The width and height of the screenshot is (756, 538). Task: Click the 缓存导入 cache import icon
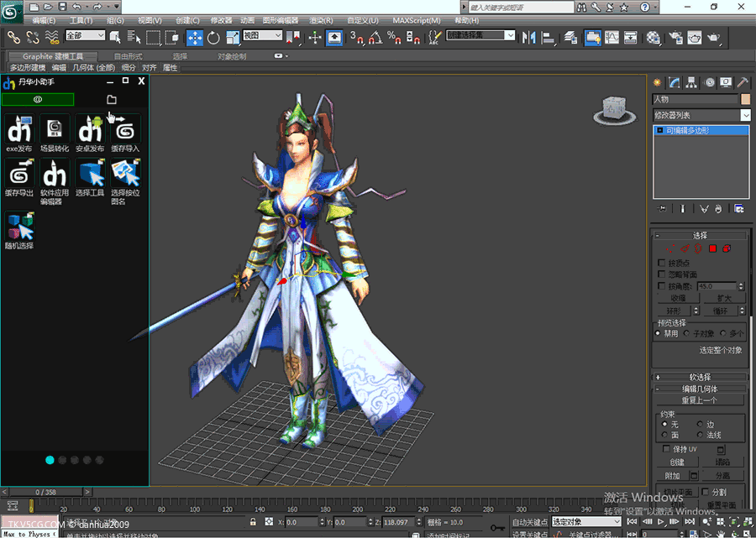click(x=125, y=131)
